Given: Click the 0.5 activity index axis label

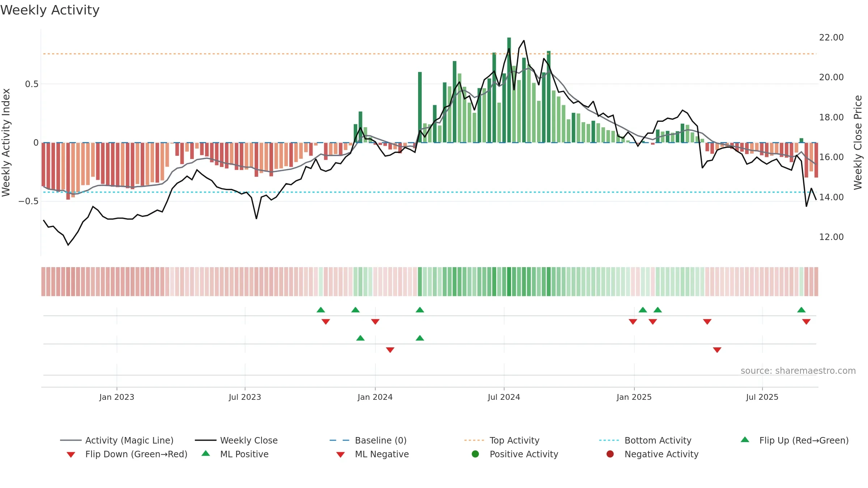Looking at the screenshot, I should click(31, 84).
